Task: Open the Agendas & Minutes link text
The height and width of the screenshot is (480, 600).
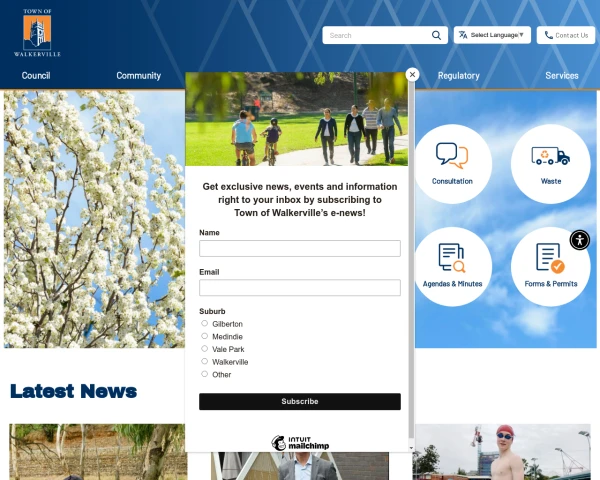Action: tap(452, 284)
